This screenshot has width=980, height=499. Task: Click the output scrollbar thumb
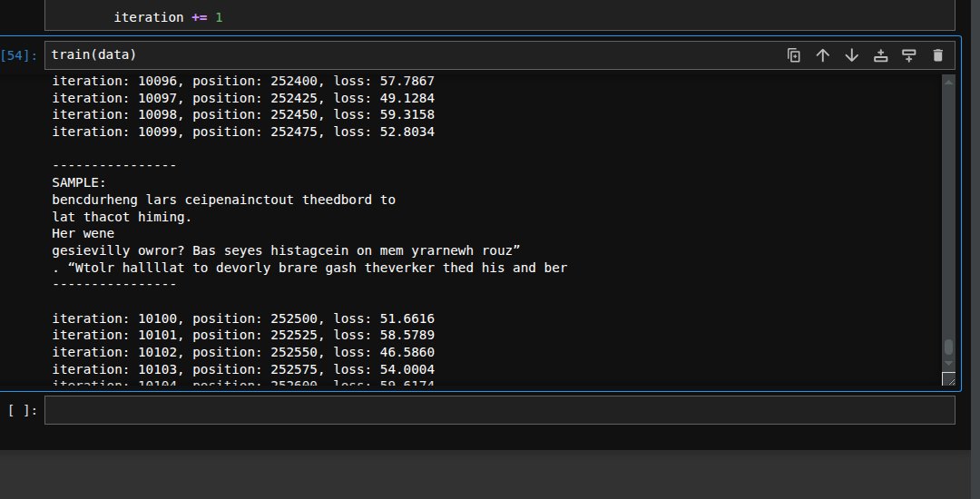(x=948, y=347)
